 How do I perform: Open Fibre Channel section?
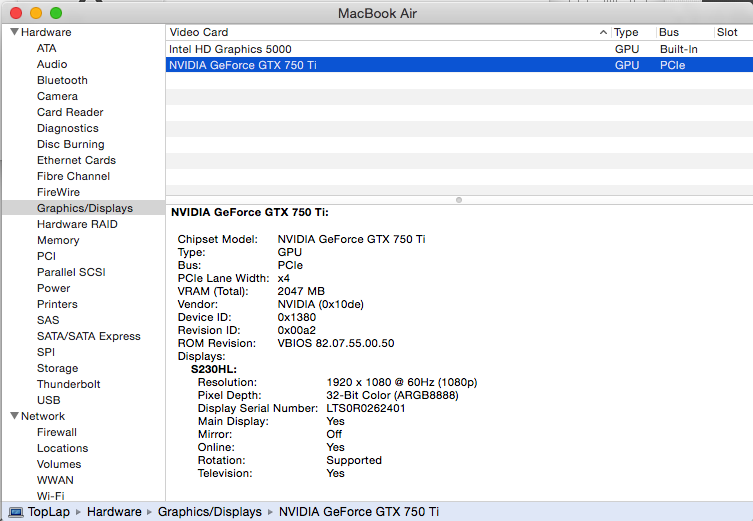pos(73,176)
